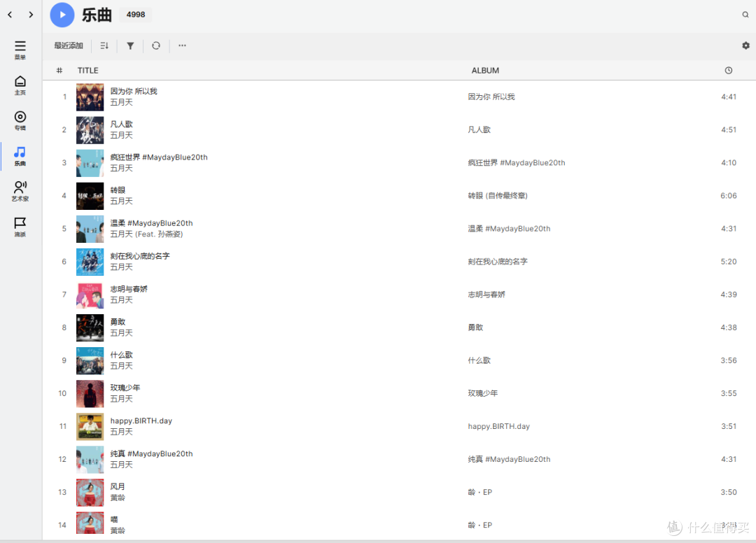Open the filter funnel options

130,45
